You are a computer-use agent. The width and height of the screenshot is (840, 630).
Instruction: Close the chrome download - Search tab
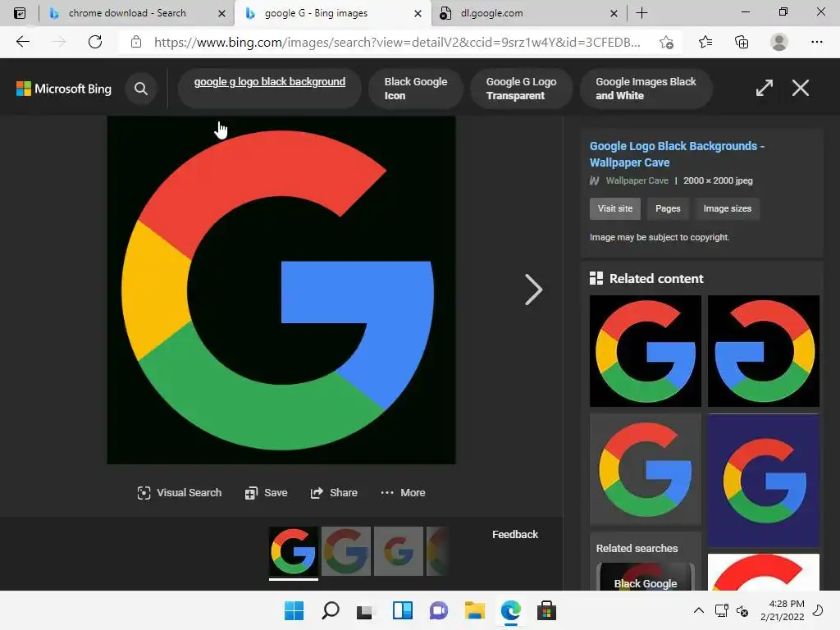221,13
